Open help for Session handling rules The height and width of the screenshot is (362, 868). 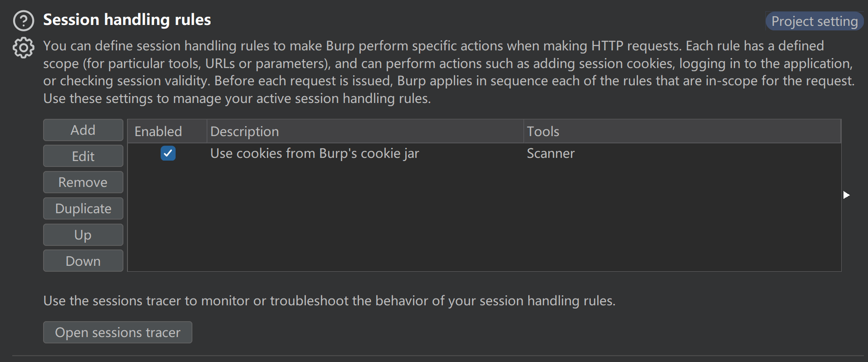tap(24, 21)
